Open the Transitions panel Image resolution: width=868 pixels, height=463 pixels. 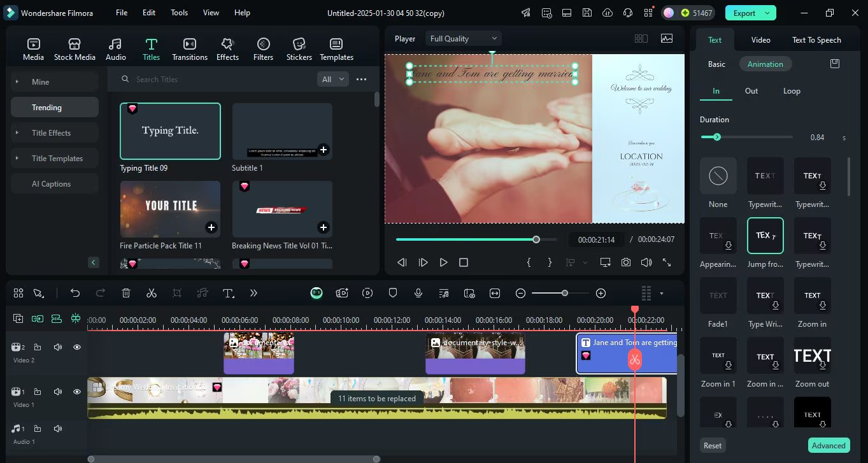click(190, 49)
